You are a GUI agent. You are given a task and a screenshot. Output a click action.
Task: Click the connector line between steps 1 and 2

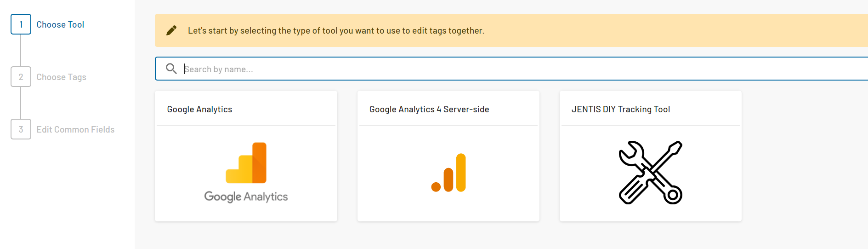point(21,51)
